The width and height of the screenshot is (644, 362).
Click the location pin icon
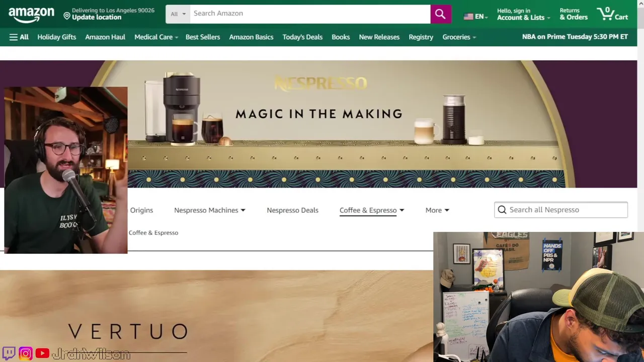[66, 16]
